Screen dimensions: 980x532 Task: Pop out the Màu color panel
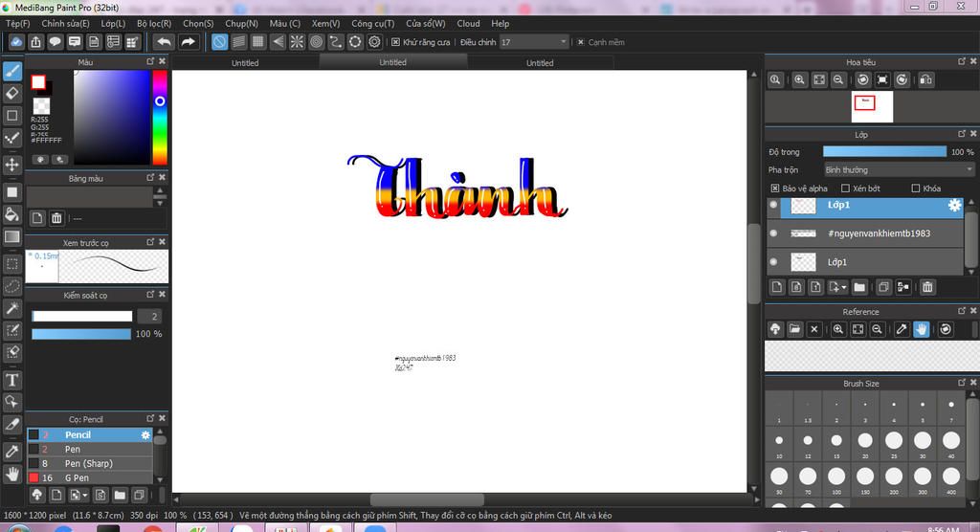[150, 61]
